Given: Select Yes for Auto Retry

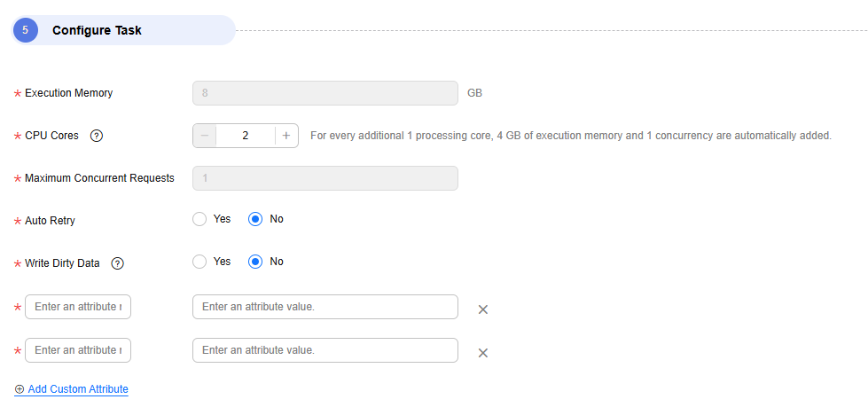Looking at the screenshot, I should pos(199,219).
